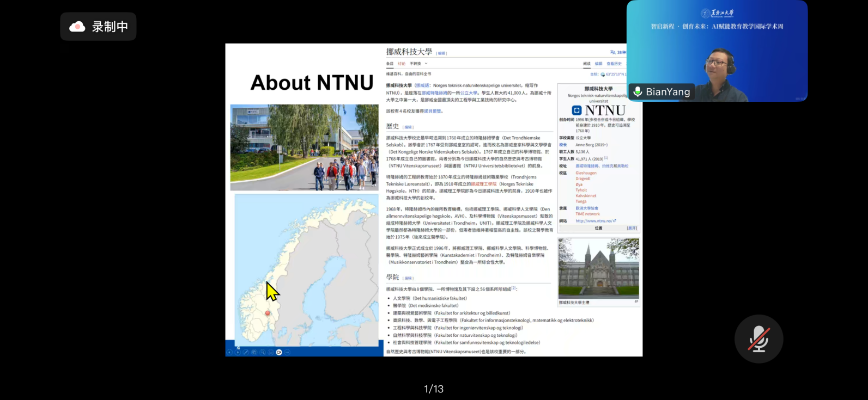Click the BianYang speaker video tile
This screenshot has height=400, width=868.
coord(717,51)
